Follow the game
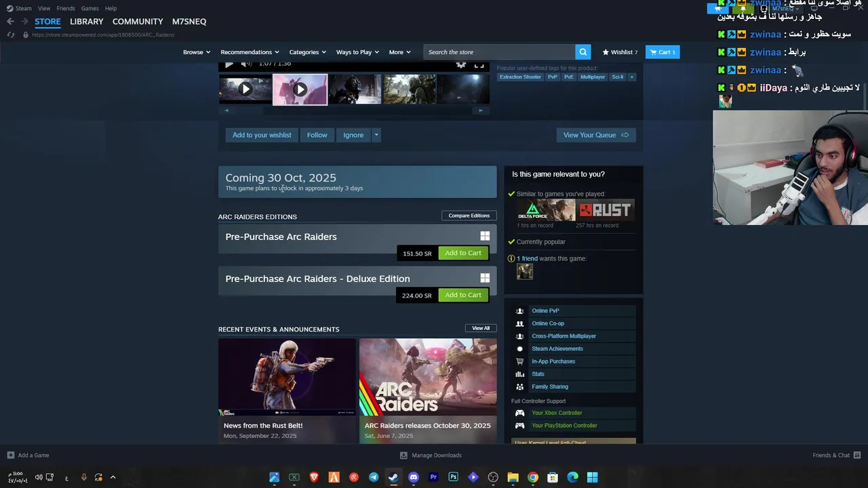This screenshot has width=868, height=488. click(317, 135)
